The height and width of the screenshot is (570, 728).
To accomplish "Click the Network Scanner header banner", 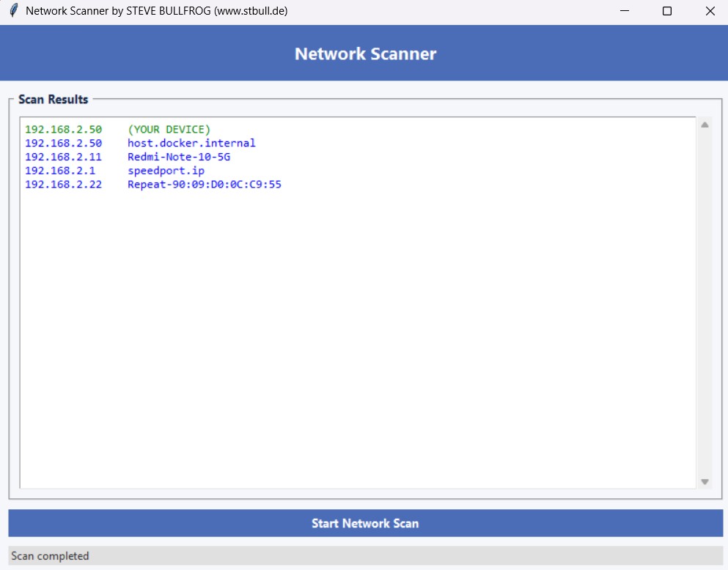I will 364,53.
